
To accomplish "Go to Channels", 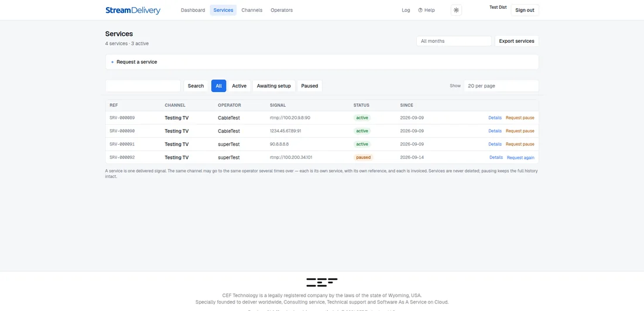I will tap(252, 11).
